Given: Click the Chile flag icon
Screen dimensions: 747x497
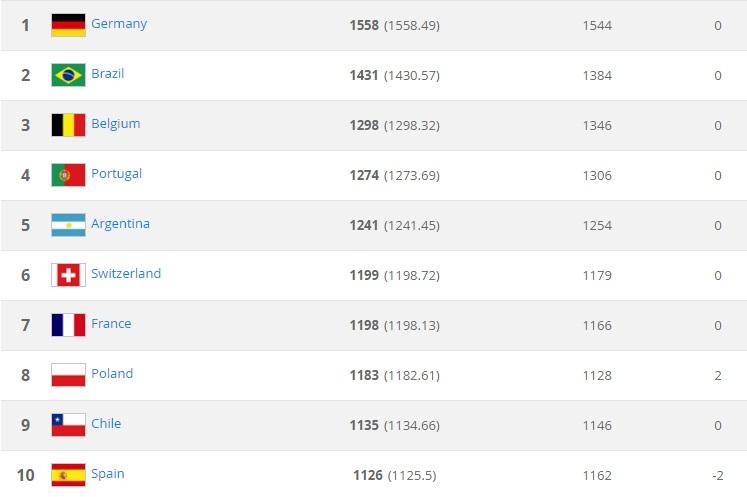Looking at the screenshot, I should coord(68,425).
